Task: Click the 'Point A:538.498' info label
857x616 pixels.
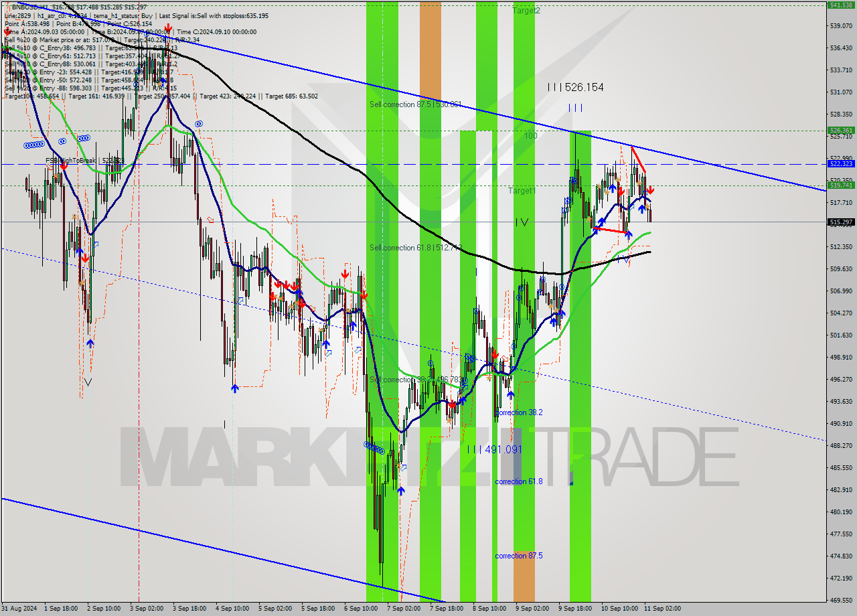Action: click(27, 23)
